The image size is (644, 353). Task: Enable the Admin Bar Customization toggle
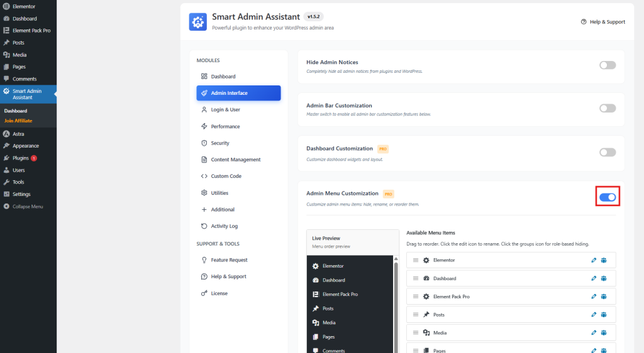[608, 108]
